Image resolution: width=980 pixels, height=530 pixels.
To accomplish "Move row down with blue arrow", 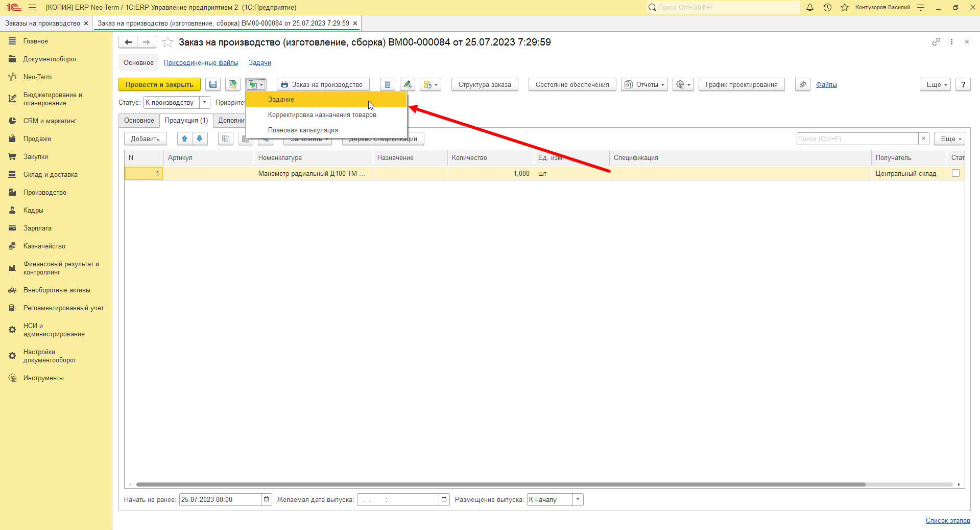I will (x=200, y=139).
